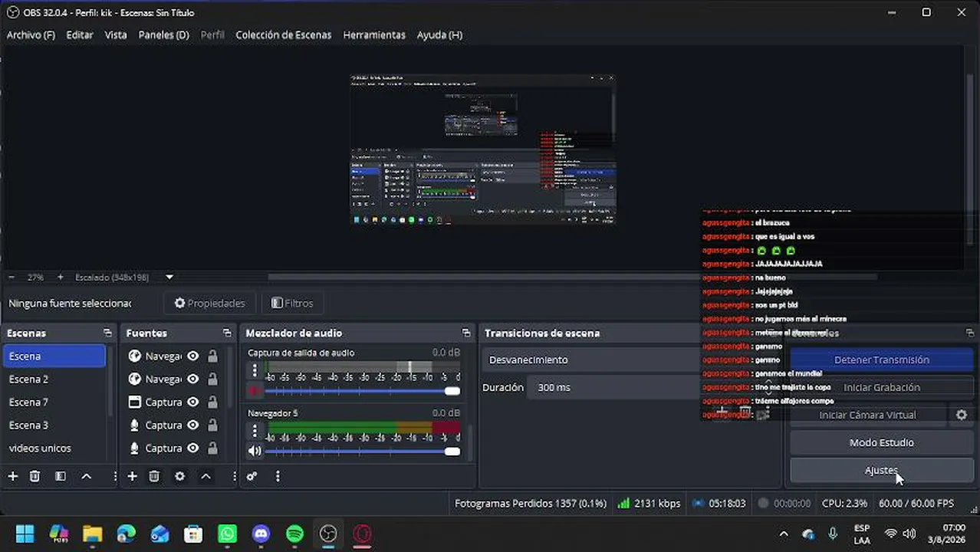The height and width of the screenshot is (552, 980).
Task: Adjust Captura de salida de audio volume slider
Action: (363, 391)
